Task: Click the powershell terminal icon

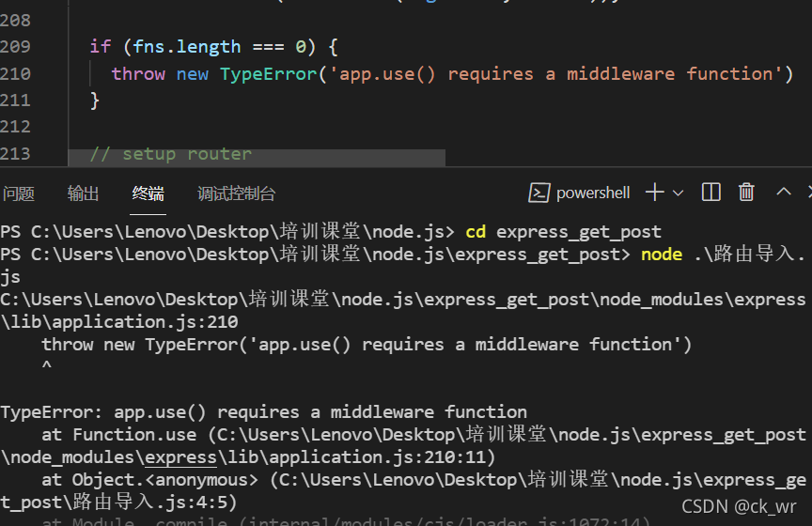Action: coord(539,193)
